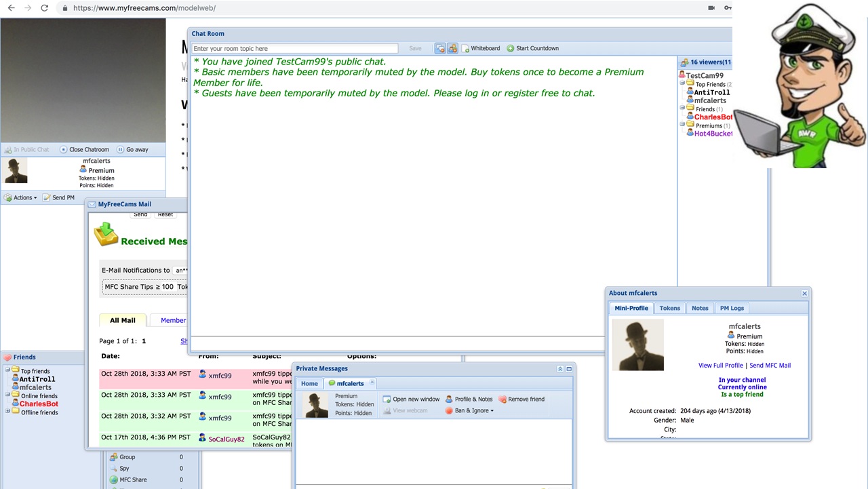Click Open new window icon in Private Messages

(387, 399)
